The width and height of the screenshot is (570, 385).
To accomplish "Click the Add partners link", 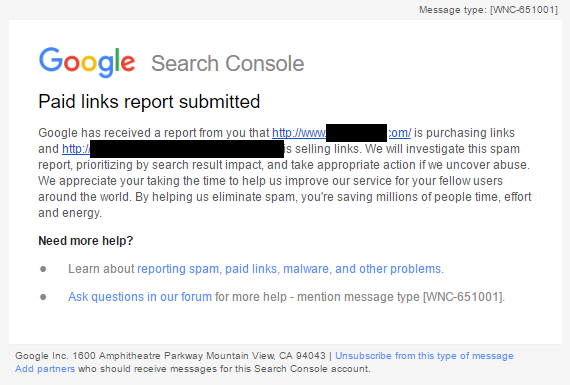I will 45,369.
